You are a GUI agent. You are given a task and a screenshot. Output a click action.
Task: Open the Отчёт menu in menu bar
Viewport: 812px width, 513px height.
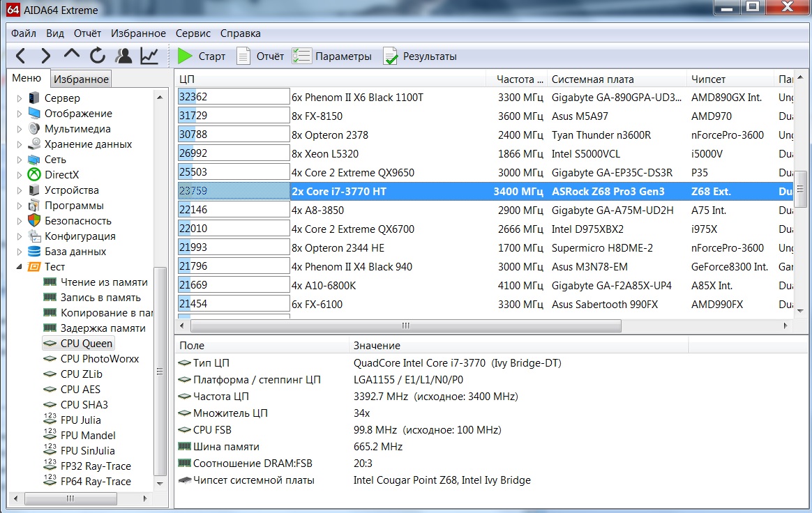click(x=87, y=33)
